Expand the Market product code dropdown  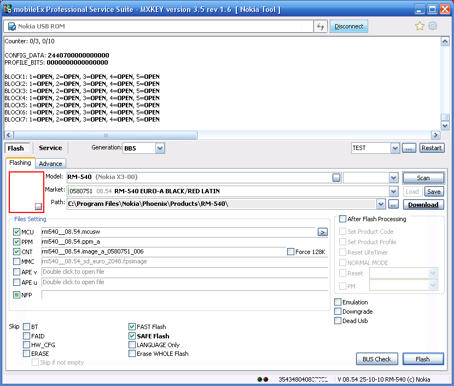[394, 191]
